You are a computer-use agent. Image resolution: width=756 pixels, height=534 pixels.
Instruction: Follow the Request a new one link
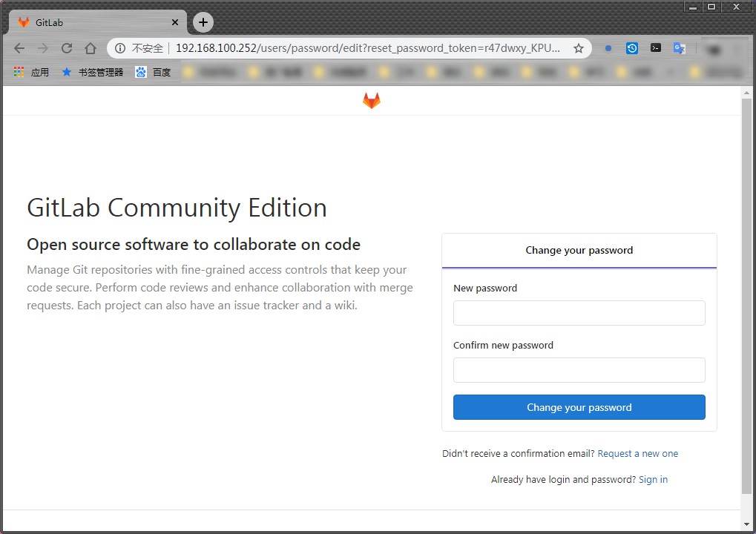coord(637,453)
